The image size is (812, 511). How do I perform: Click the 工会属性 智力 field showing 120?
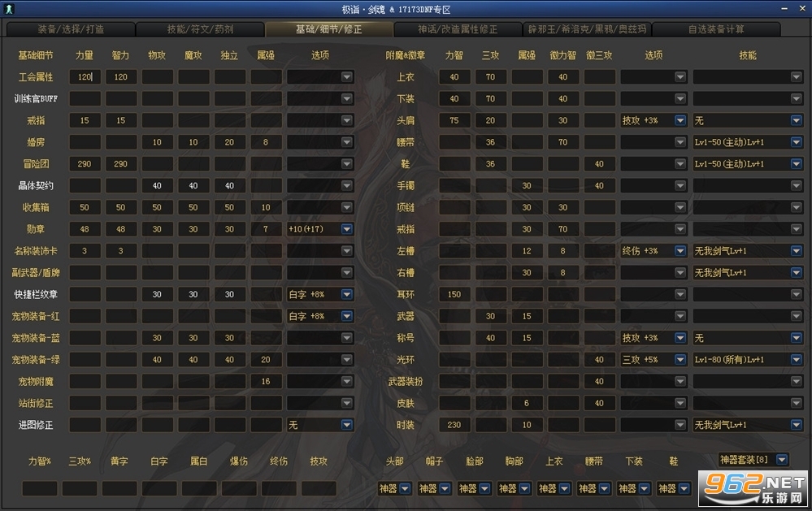(121, 76)
